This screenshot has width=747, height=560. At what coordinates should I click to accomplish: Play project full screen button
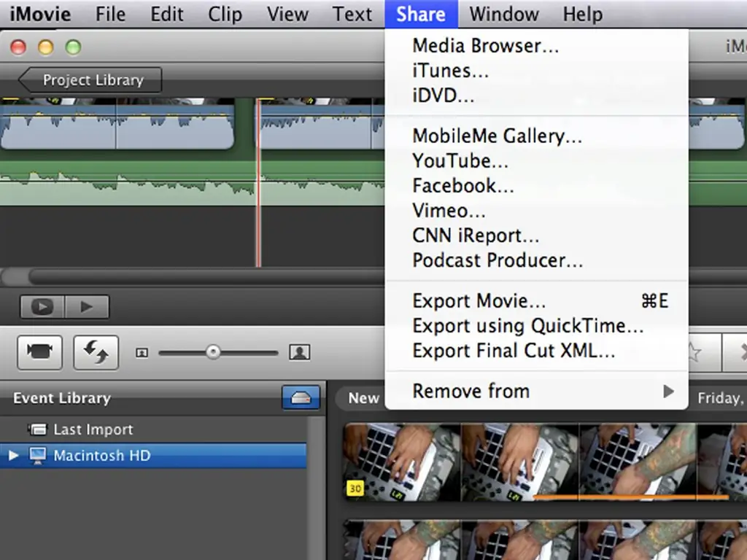coord(42,307)
